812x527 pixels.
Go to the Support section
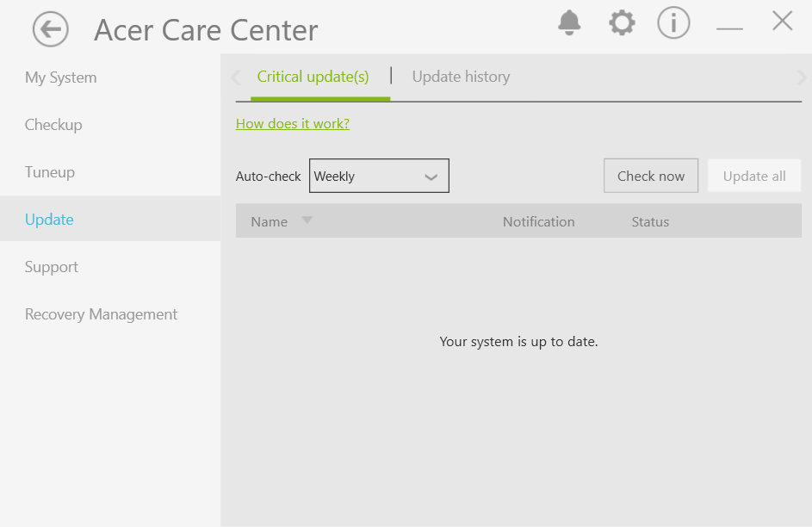click(x=51, y=266)
